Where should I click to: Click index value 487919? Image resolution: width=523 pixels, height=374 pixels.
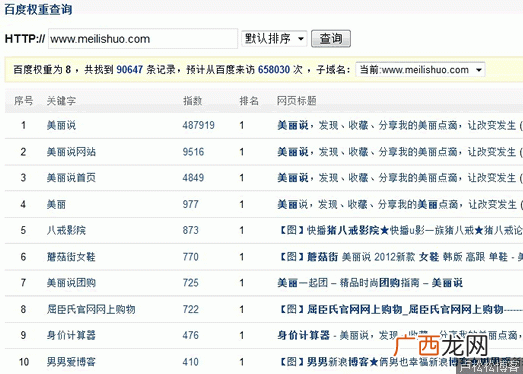point(198,125)
